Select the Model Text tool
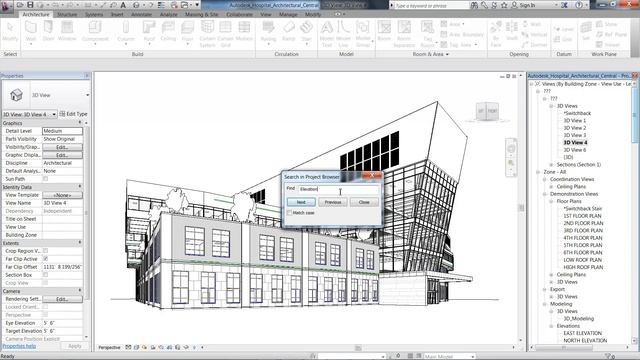The image size is (640, 360). tap(327, 33)
